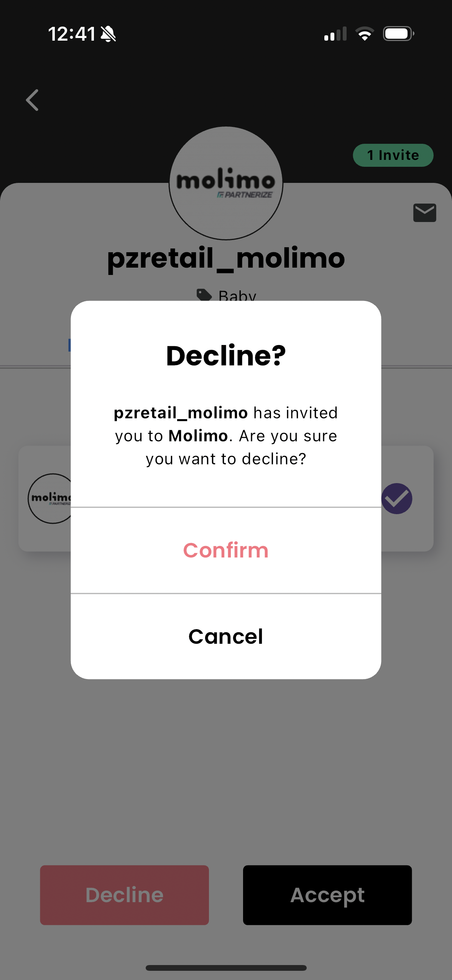Tap the Wi-Fi status icon
The width and height of the screenshot is (452, 980).
coord(365,34)
